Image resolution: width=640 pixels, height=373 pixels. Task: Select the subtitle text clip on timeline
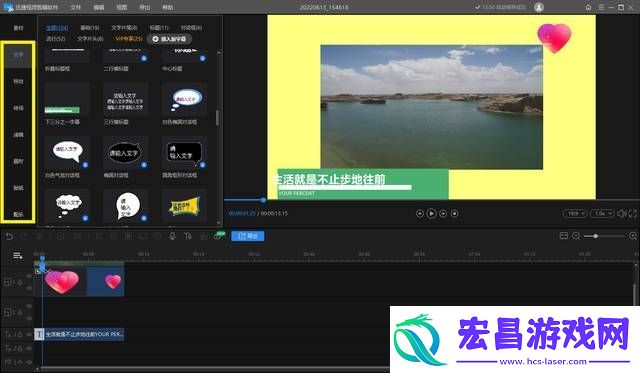point(80,334)
